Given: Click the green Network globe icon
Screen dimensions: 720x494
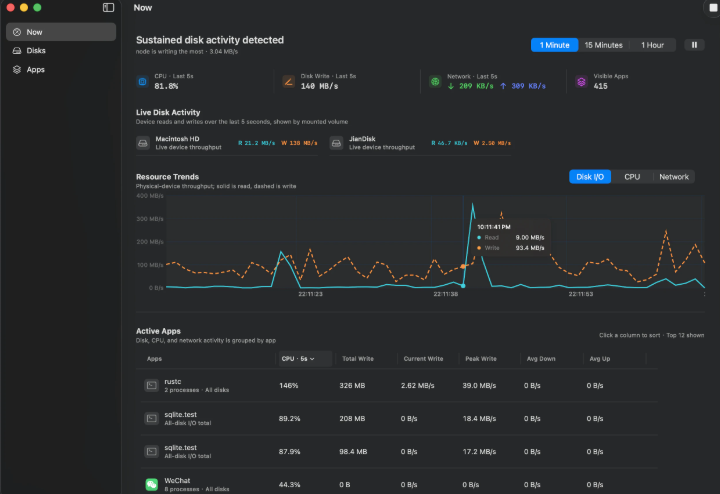Looking at the screenshot, I should pos(435,82).
